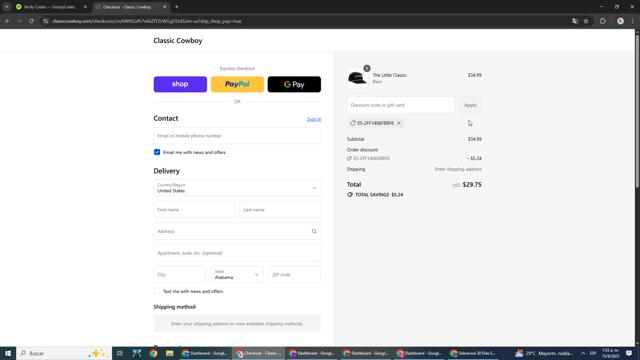Click the Address input field
This screenshot has width=640, height=360.
pos(237,231)
